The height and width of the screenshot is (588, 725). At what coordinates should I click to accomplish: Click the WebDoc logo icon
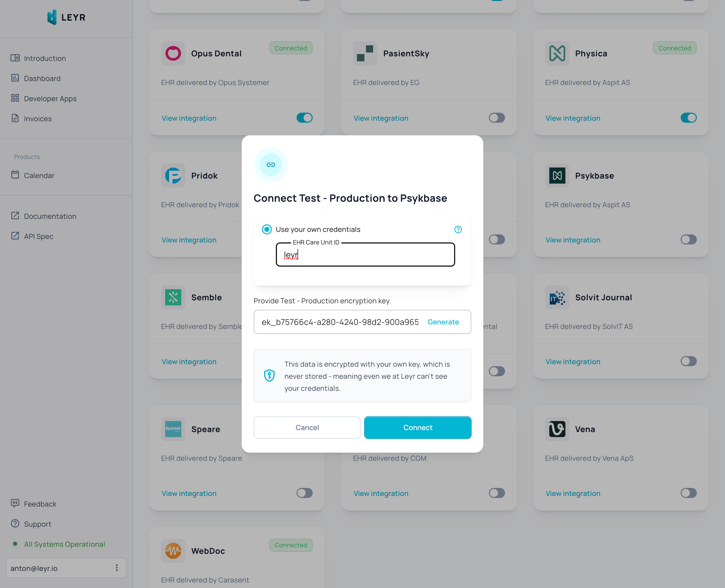[173, 551]
